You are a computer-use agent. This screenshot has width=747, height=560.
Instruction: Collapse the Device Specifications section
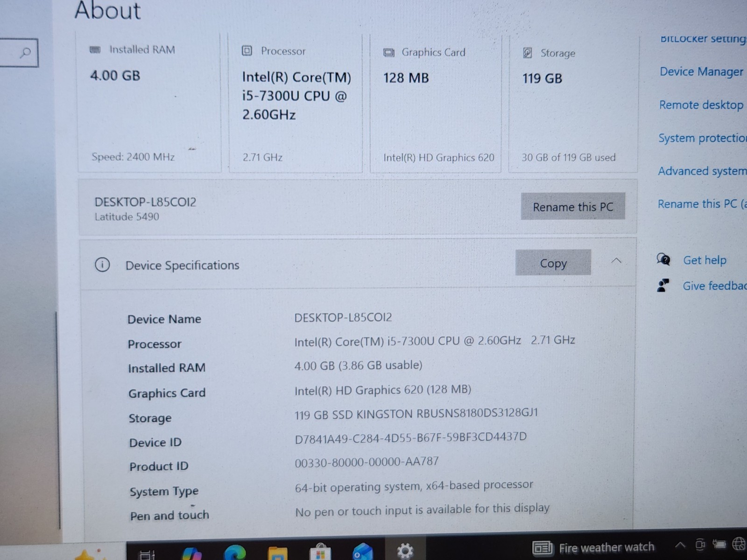pyautogui.click(x=616, y=261)
